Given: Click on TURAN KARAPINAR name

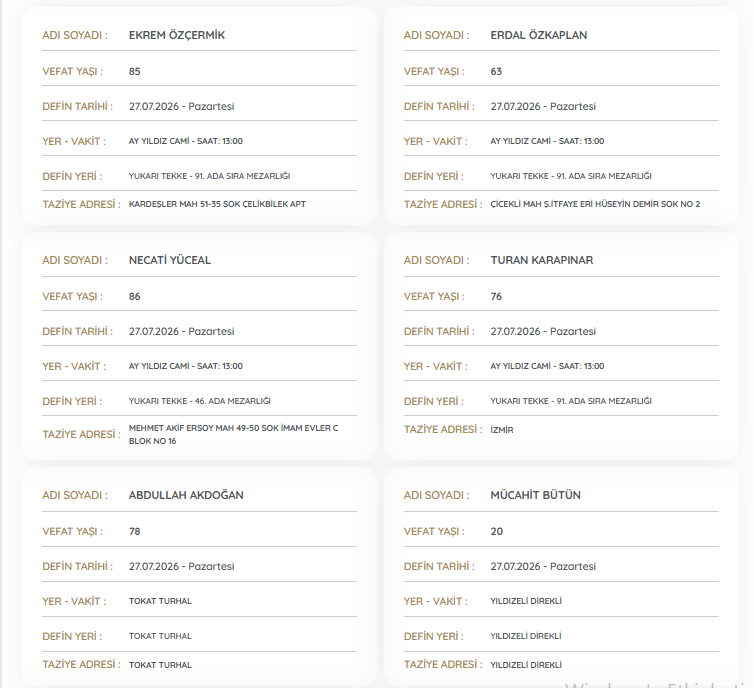Looking at the screenshot, I should 541,260.
